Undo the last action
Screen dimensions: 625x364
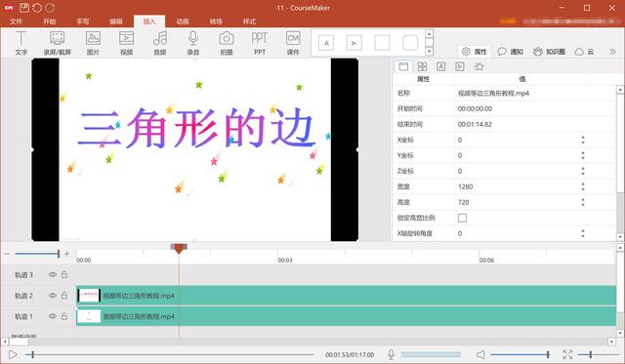point(37,8)
